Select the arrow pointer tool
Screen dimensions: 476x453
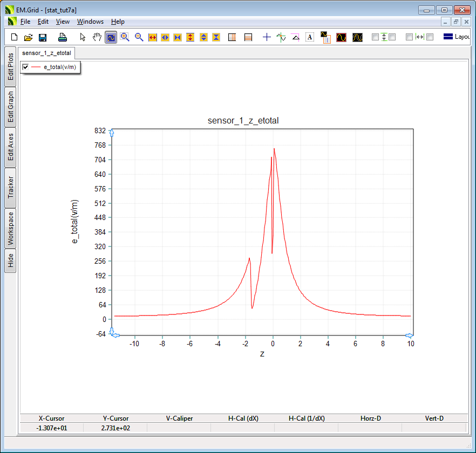(x=83, y=37)
